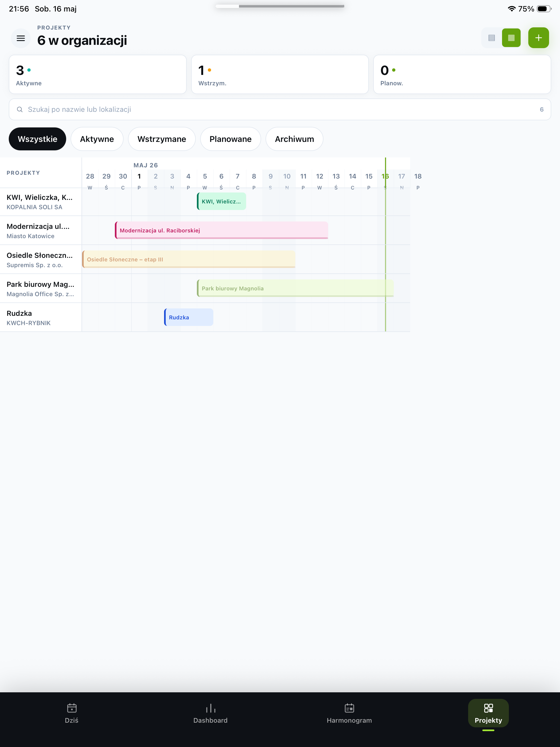Screen dimensions: 560x747
Task: Tap the Dashboard bar chart icon
Action: tap(211, 708)
